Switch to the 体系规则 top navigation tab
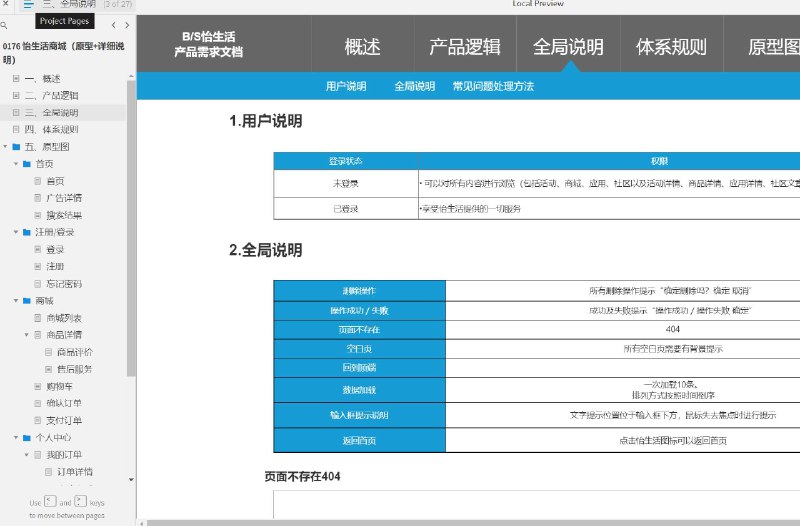This screenshot has height=526, width=800. 671,47
